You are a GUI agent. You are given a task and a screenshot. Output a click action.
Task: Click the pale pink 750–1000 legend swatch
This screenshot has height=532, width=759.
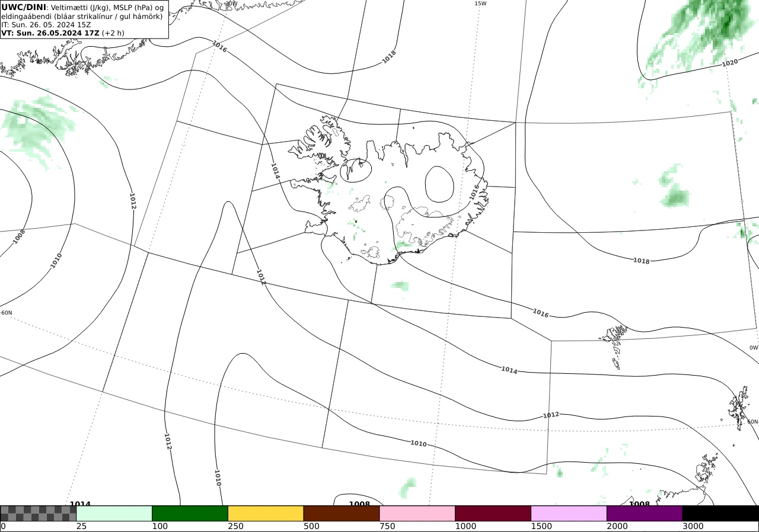[x=417, y=513]
